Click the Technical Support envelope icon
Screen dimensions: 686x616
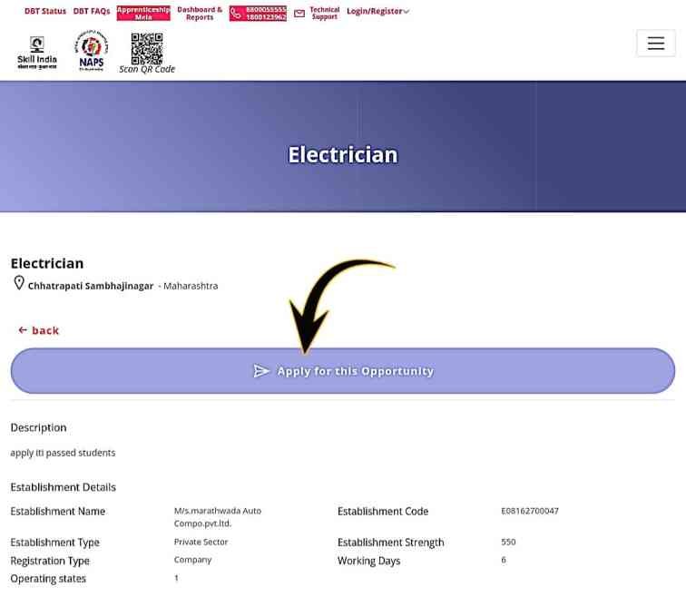[299, 14]
